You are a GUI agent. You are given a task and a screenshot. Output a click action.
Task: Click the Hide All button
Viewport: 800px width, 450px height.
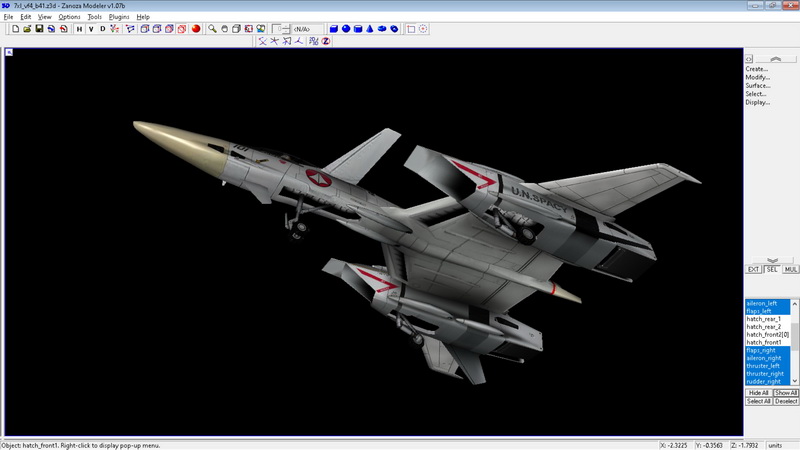(x=759, y=393)
